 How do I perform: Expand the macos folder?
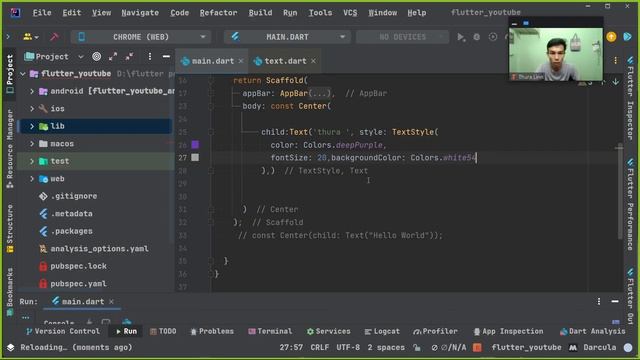(32, 144)
